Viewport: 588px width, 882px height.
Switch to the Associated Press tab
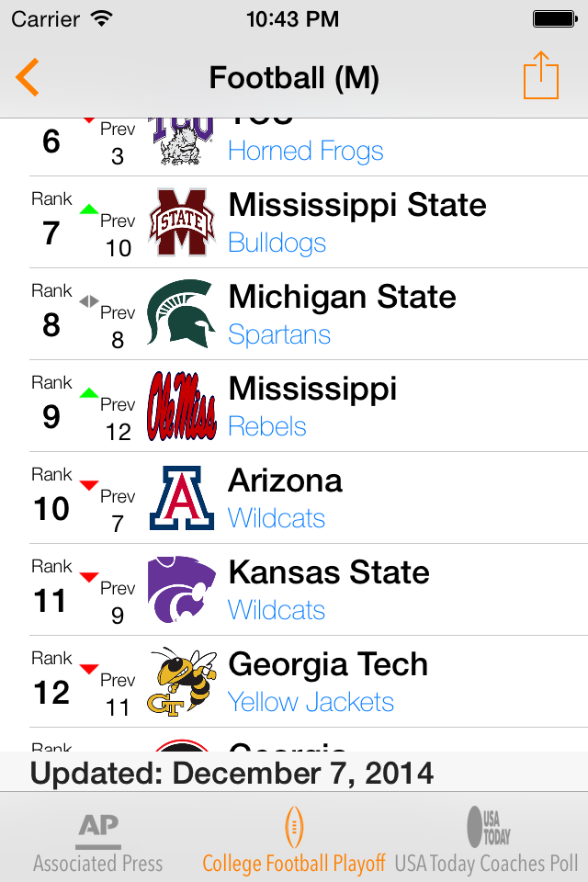[98, 840]
